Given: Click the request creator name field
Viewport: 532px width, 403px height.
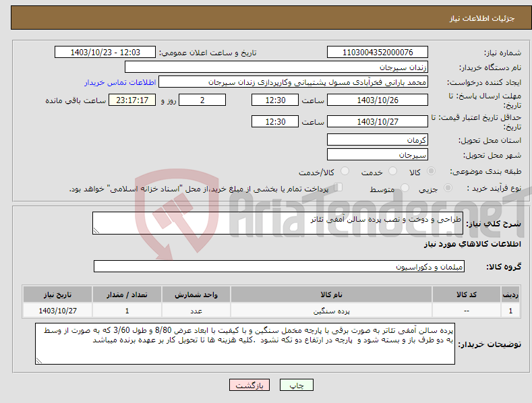Looking at the screenshot, I should click(x=293, y=82).
